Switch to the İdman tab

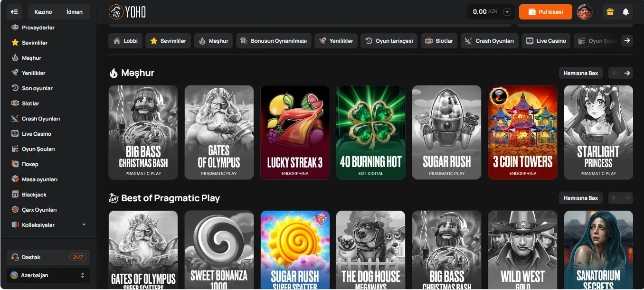point(75,12)
